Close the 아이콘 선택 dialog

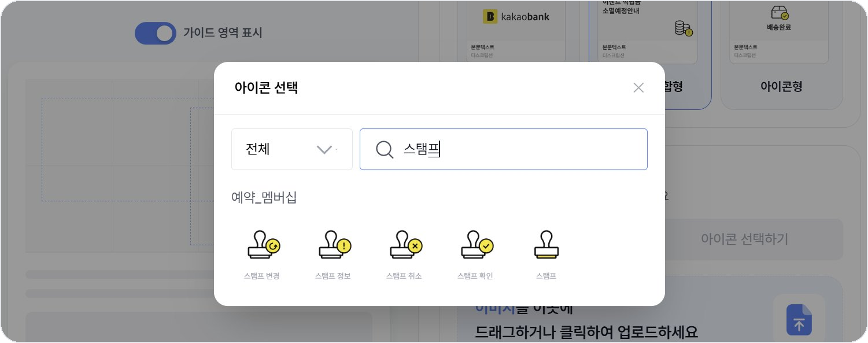[638, 87]
